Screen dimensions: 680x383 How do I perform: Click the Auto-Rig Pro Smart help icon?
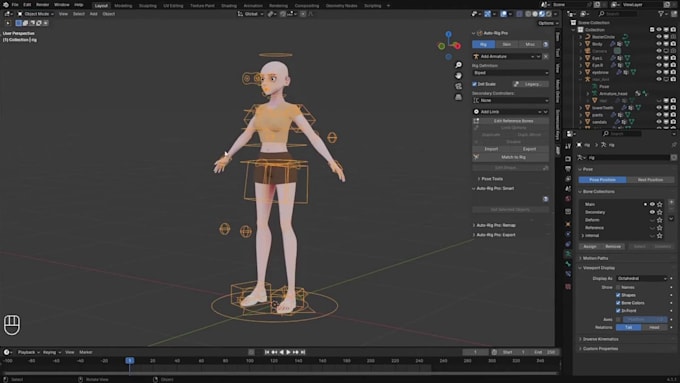point(546,199)
